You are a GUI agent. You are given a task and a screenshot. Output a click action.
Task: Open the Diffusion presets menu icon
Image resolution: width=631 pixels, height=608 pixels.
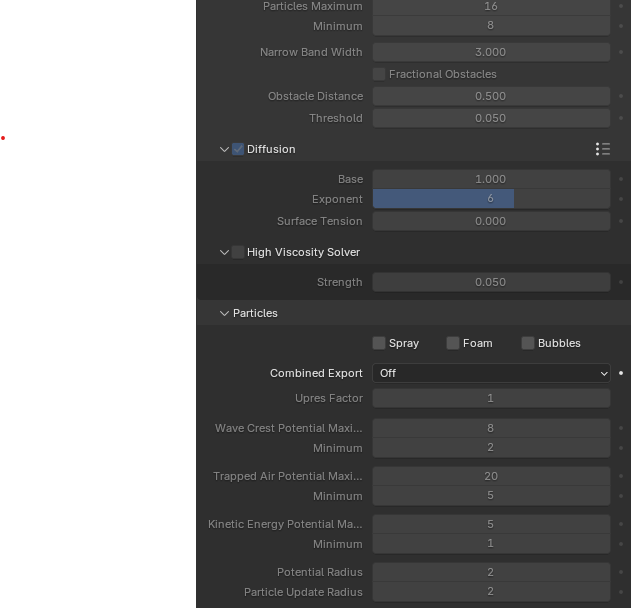pyautogui.click(x=603, y=149)
